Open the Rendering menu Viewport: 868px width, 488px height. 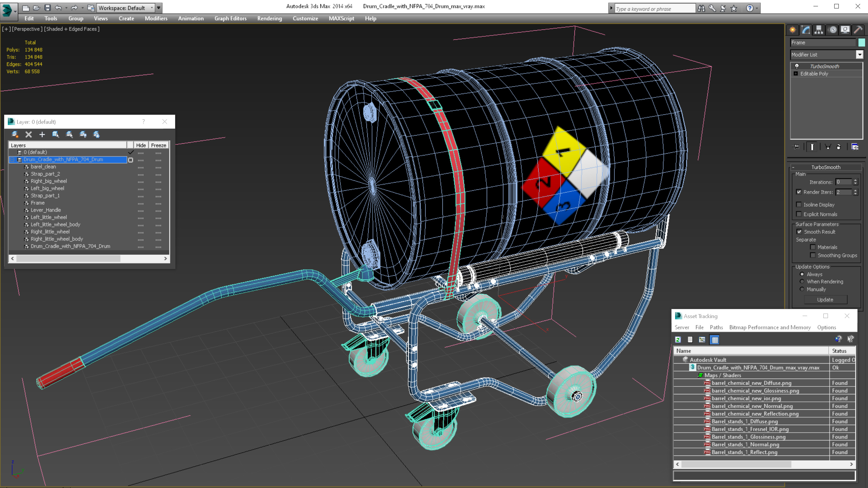[x=269, y=18]
